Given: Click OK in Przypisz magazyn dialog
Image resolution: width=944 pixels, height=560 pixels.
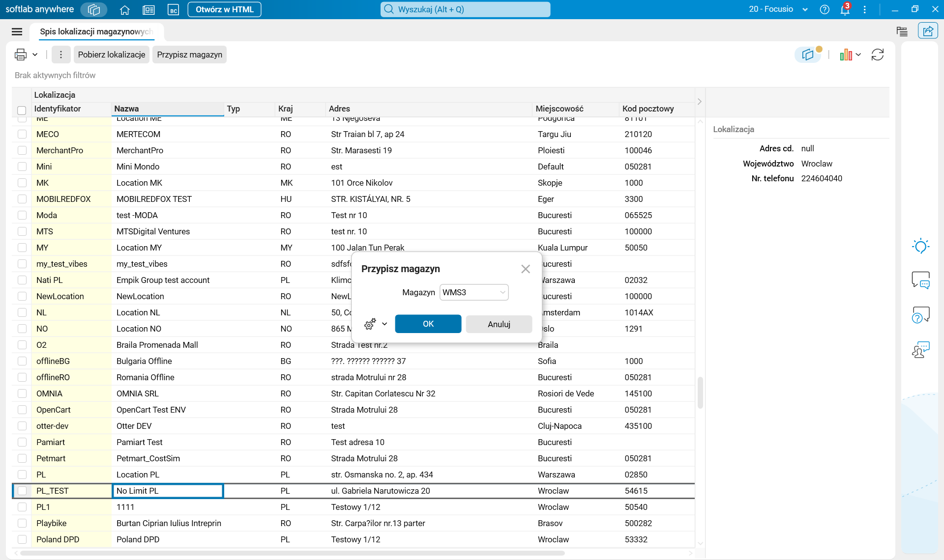Looking at the screenshot, I should click(428, 324).
